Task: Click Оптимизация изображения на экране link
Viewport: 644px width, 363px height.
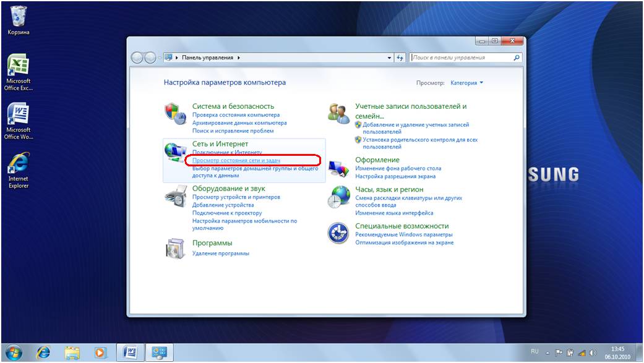Action: click(x=404, y=242)
